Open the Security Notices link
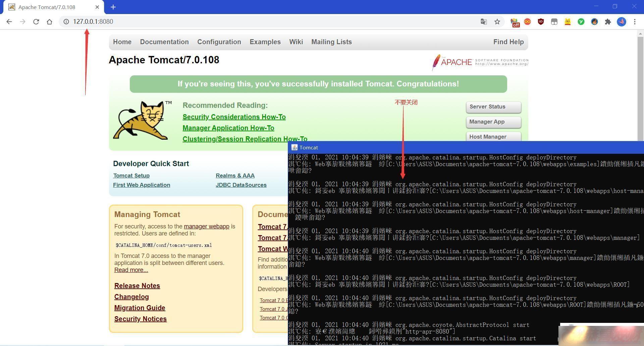Viewport: 644px width, 346px height. click(x=141, y=319)
